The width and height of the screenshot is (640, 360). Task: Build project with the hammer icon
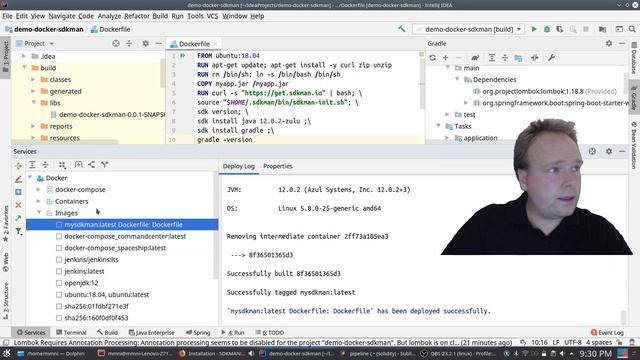point(402,29)
